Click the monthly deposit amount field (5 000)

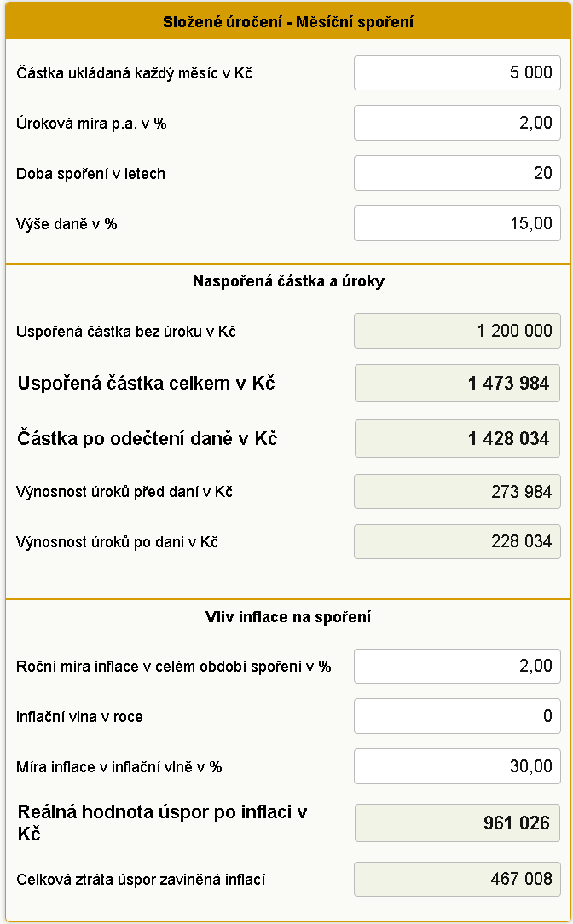click(457, 72)
